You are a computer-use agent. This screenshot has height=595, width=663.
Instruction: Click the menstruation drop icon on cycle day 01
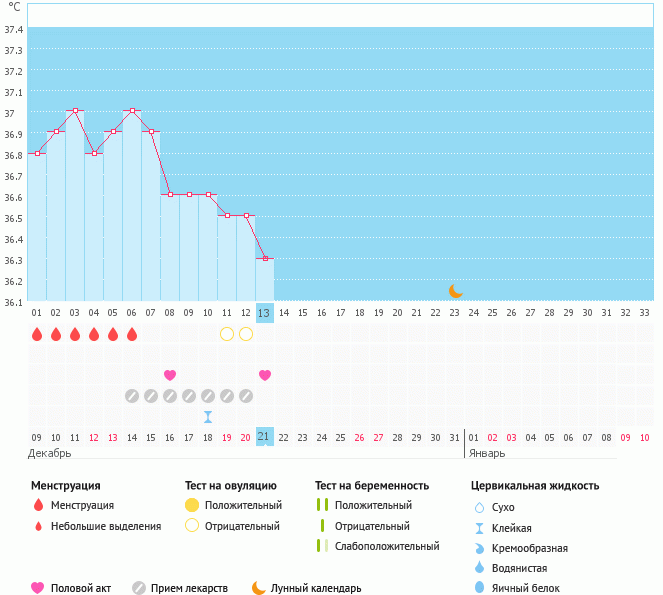coord(37,334)
